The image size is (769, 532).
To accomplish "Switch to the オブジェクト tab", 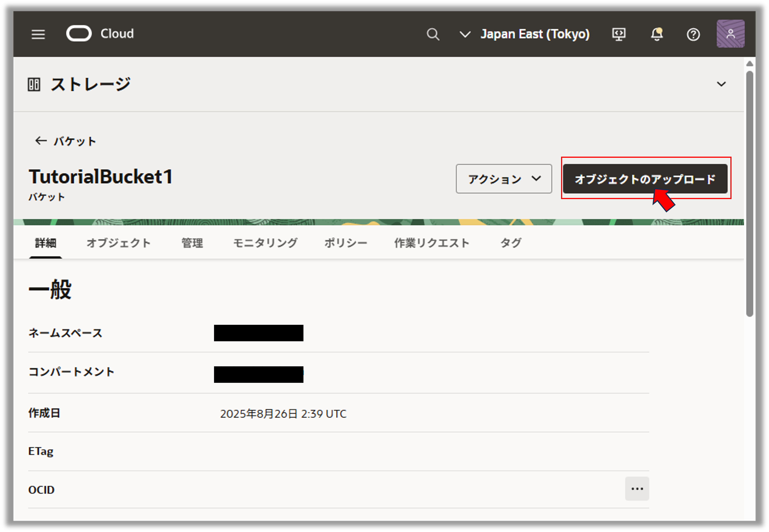I will pos(118,243).
